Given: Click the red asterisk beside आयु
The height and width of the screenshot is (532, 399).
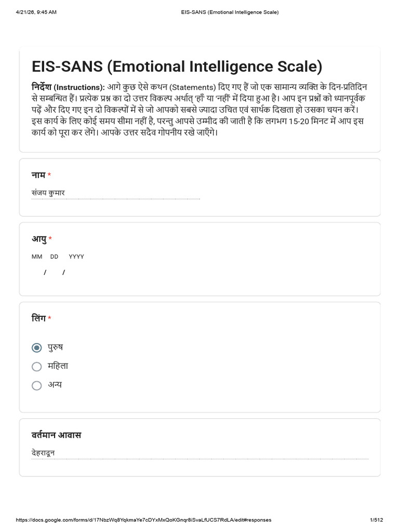Looking at the screenshot, I should [x=50, y=239].
